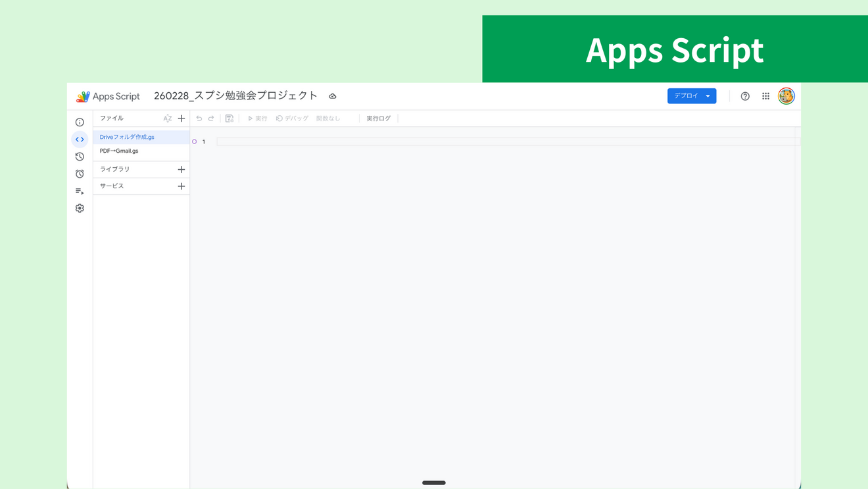Image resolution: width=868 pixels, height=489 pixels.
Task: Add a library with plus icon
Action: click(181, 169)
